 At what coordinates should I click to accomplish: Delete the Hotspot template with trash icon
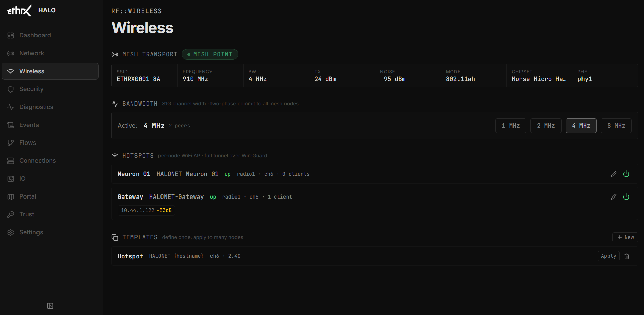pyautogui.click(x=627, y=256)
